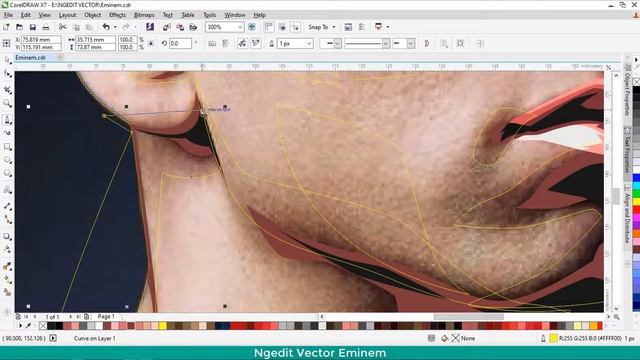The width and height of the screenshot is (640, 360).
Task: Select the Text tool
Action: pos(7,190)
